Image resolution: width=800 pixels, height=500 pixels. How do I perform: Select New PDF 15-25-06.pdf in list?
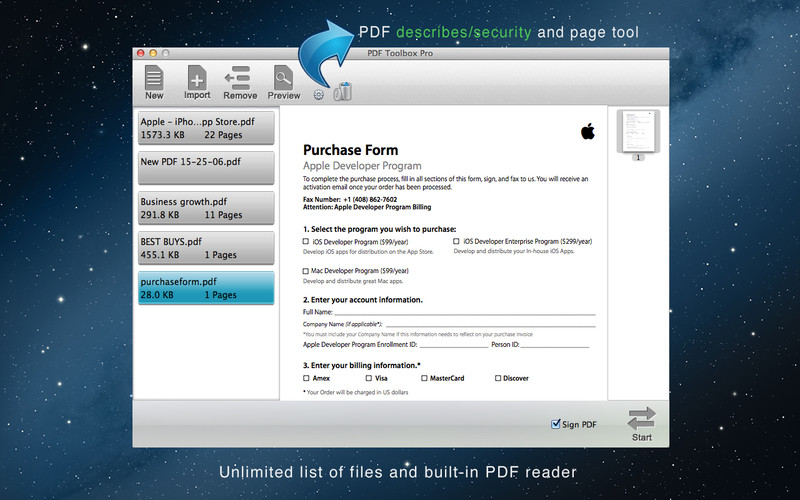pyautogui.click(x=206, y=168)
